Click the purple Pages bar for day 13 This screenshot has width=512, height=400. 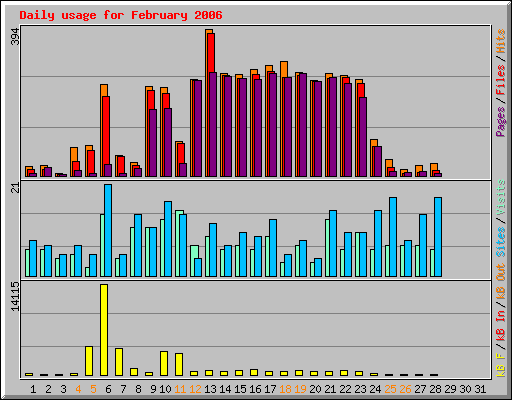[213, 124]
